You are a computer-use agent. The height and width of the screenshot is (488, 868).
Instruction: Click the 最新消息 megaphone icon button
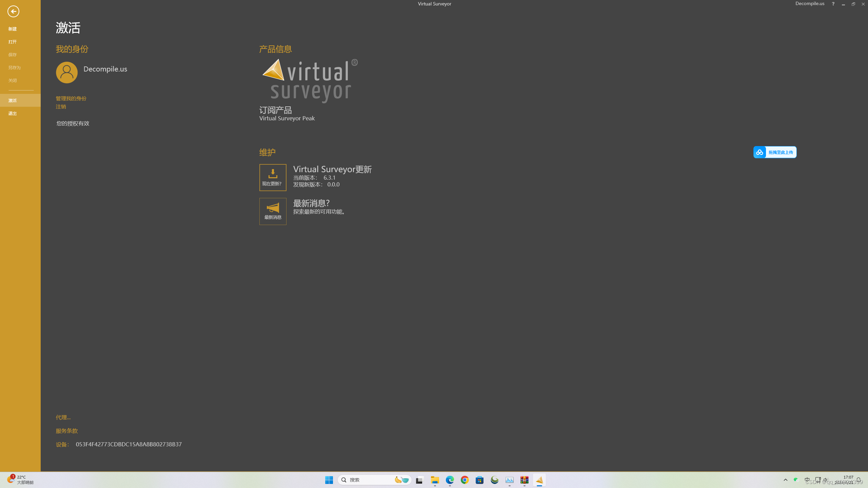273,211
